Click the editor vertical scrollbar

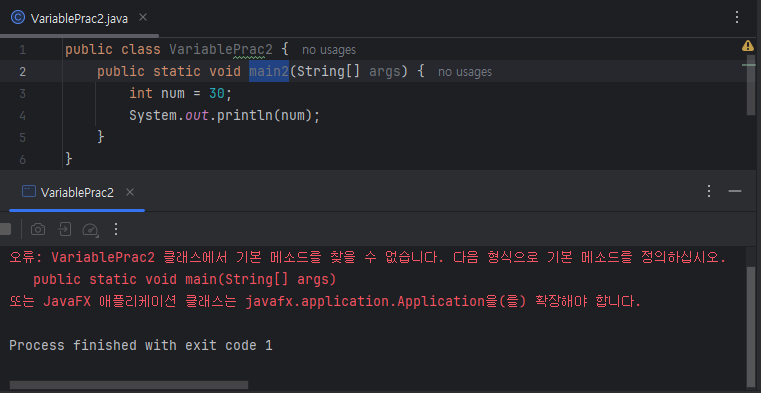pyautogui.click(x=750, y=85)
